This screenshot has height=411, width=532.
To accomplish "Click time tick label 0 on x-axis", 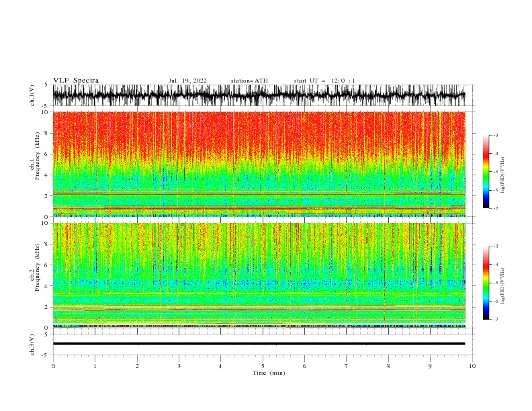I will 53,366.
